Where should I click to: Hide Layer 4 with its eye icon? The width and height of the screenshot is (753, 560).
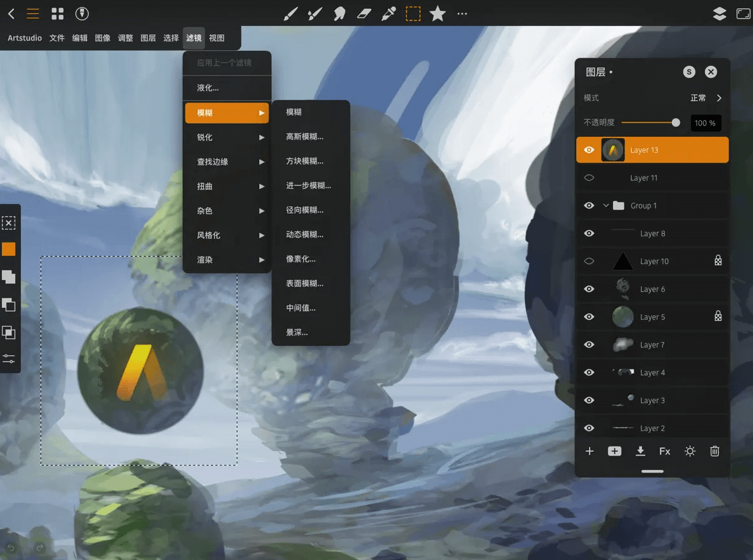click(x=589, y=372)
